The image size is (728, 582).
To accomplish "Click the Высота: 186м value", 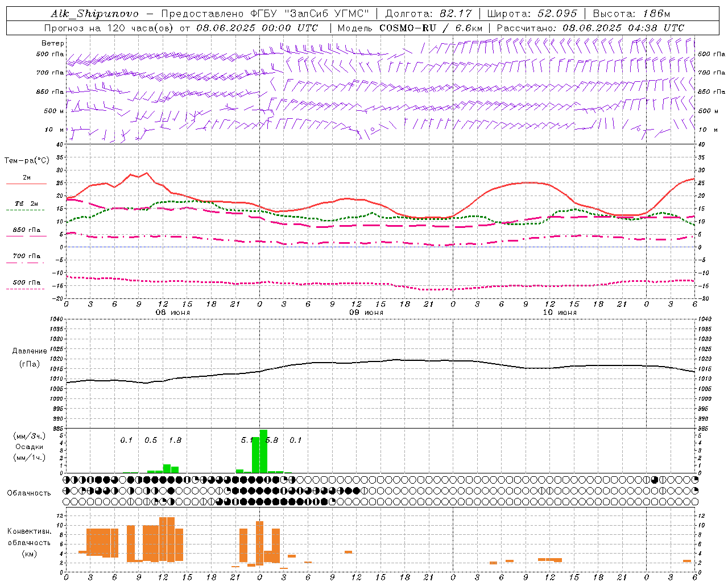I will click(631, 14).
